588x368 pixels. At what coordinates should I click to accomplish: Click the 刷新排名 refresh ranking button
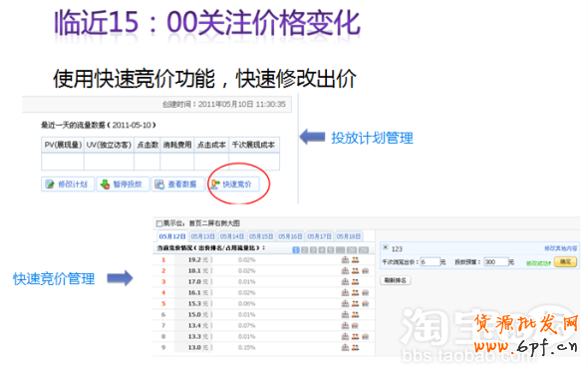[396, 280]
